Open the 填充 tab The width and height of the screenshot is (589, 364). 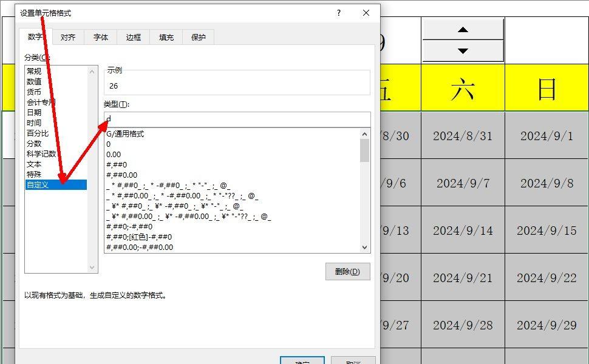tap(166, 37)
